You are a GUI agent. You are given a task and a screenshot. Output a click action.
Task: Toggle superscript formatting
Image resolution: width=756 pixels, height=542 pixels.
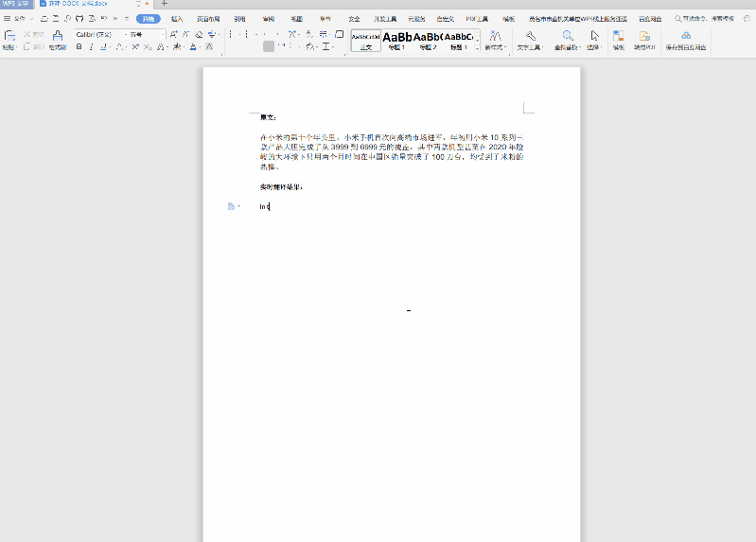135,46
